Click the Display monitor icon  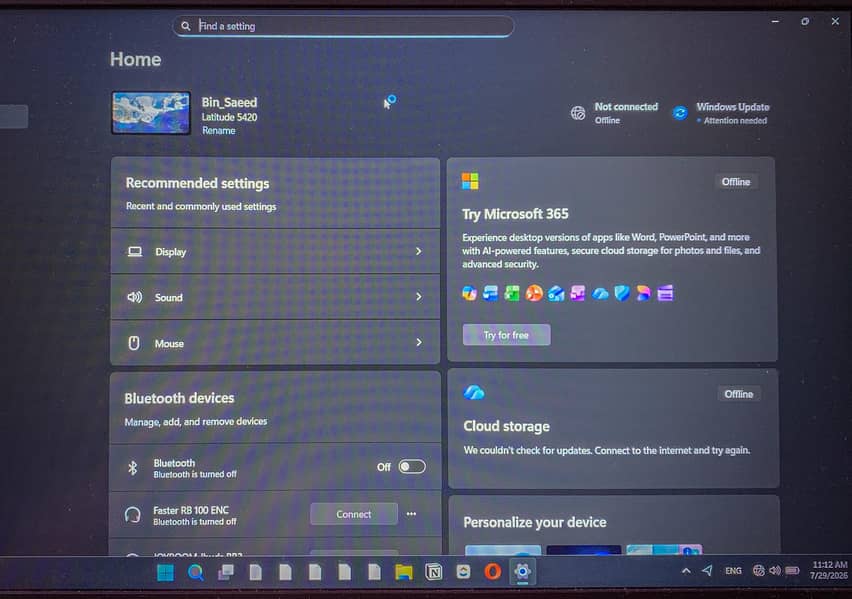pyautogui.click(x=135, y=252)
